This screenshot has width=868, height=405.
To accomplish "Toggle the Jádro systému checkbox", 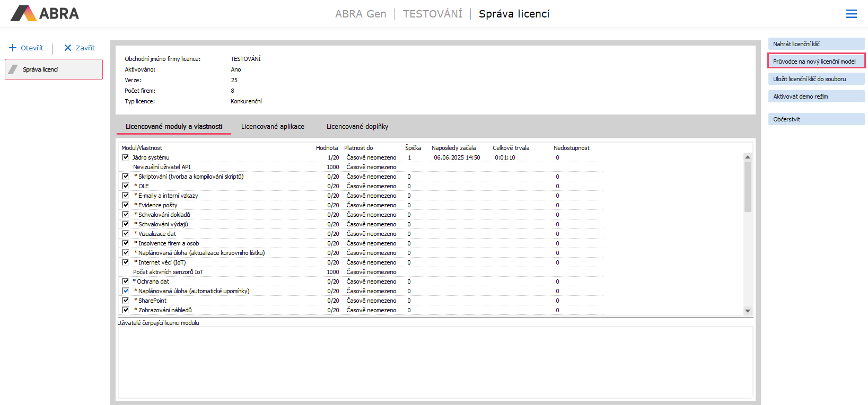I will pyautogui.click(x=126, y=157).
